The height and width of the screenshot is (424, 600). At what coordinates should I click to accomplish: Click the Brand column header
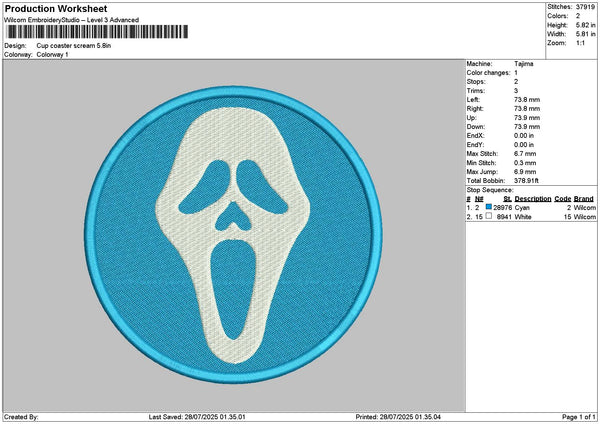coord(586,198)
